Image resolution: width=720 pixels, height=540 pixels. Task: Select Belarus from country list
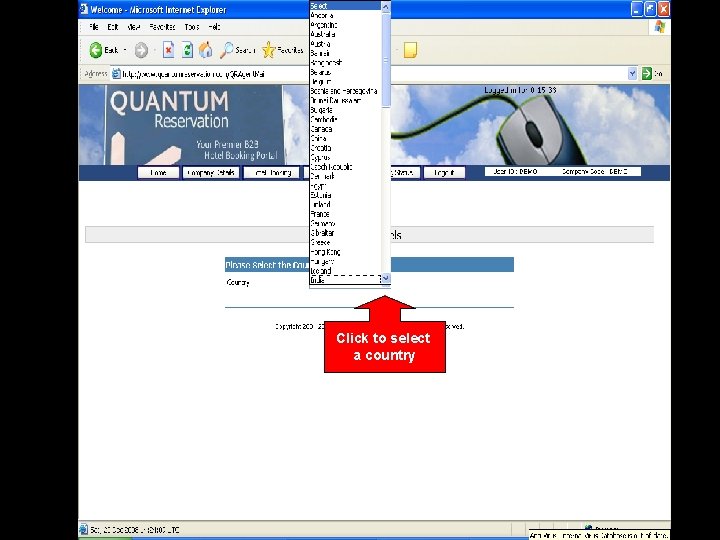tap(346, 72)
